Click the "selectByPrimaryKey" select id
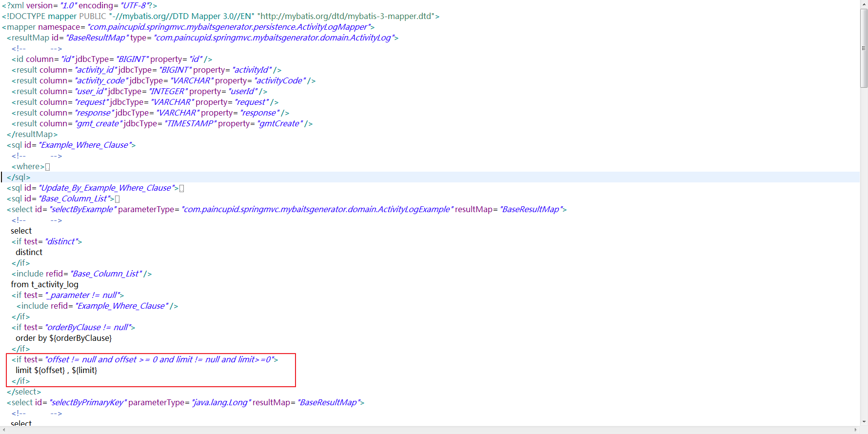The width and height of the screenshot is (868, 434). point(88,403)
